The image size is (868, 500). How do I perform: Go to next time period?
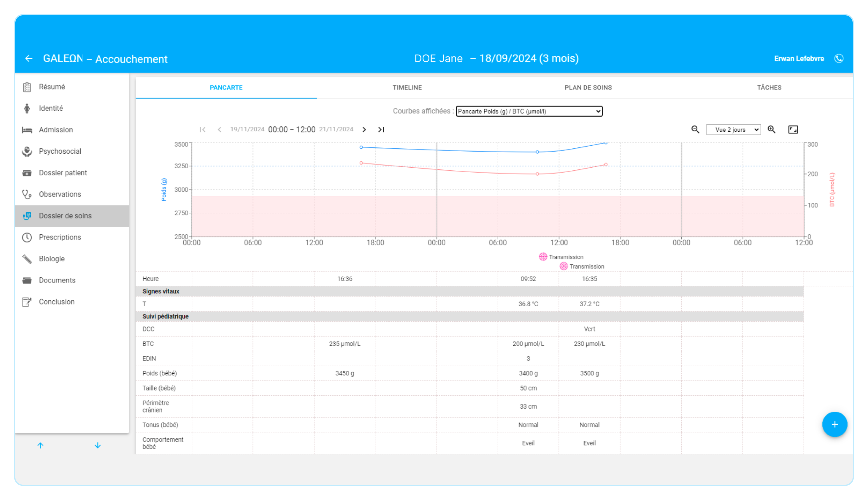(x=364, y=129)
